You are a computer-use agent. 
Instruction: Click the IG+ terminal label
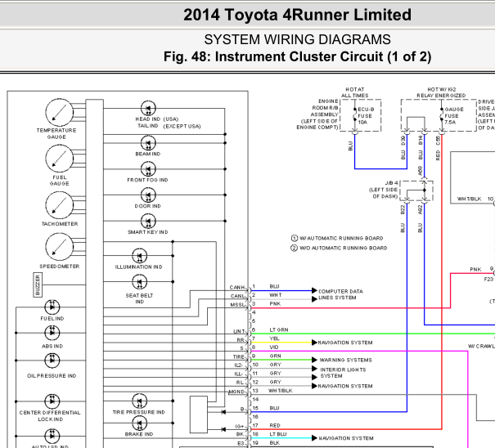coord(240,426)
